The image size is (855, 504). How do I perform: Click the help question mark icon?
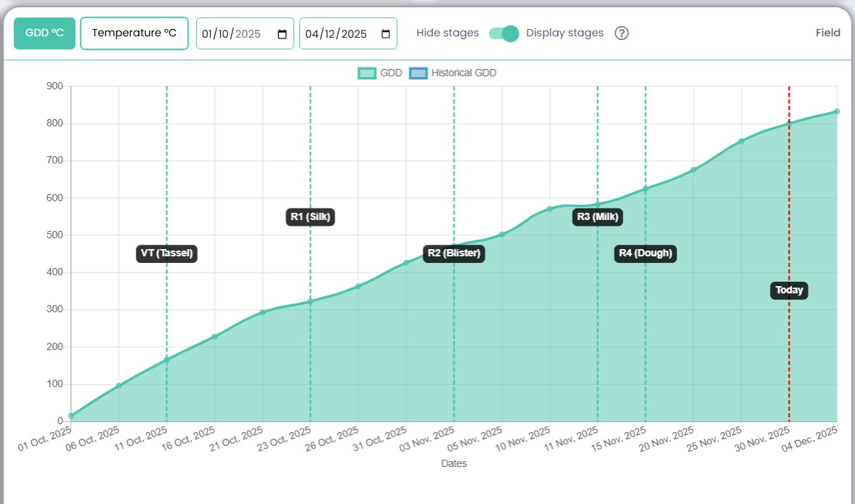point(621,33)
